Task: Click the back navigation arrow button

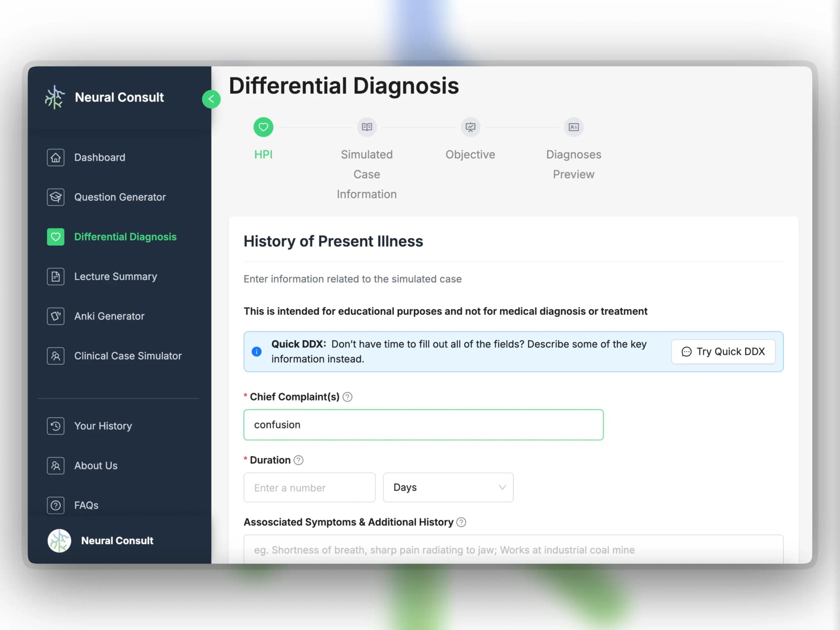Action: [211, 99]
